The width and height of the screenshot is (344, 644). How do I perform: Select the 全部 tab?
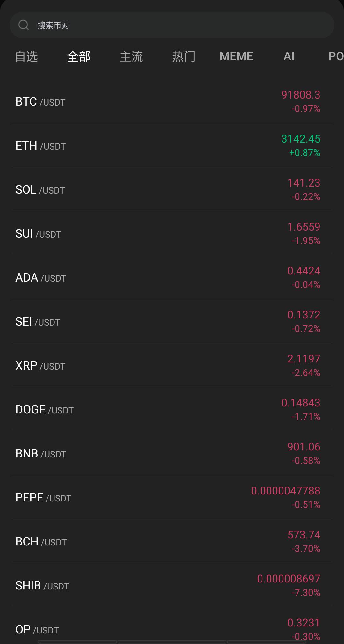tap(79, 56)
